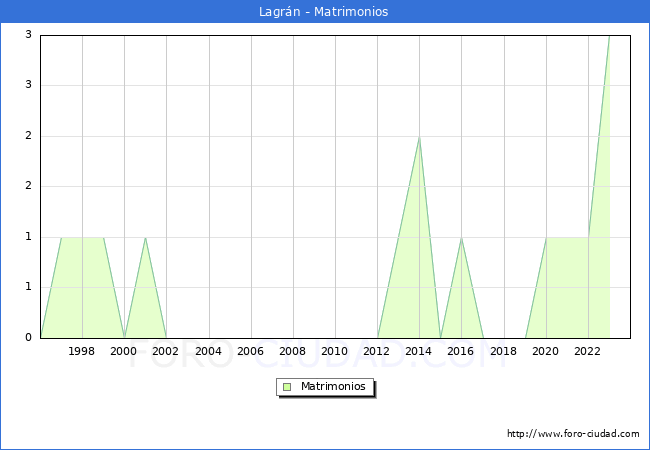This screenshot has height=450, width=650.
Task: Pick the 2020 label on the x-axis
Action: (546, 352)
